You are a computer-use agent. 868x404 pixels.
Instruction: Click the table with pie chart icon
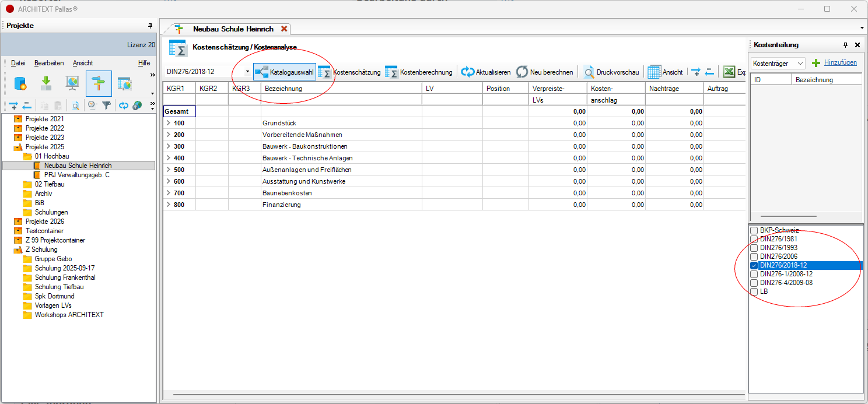pyautogui.click(x=125, y=84)
